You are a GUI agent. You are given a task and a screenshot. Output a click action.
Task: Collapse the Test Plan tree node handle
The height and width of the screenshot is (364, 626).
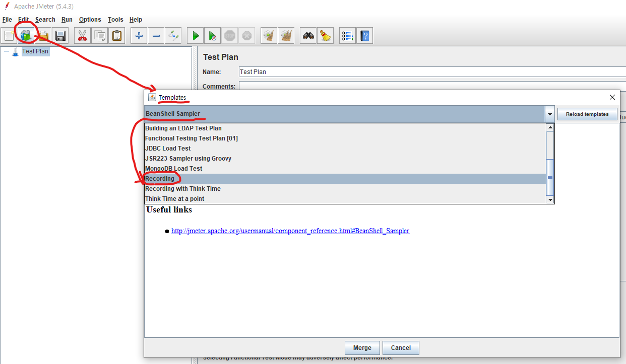click(x=6, y=51)
